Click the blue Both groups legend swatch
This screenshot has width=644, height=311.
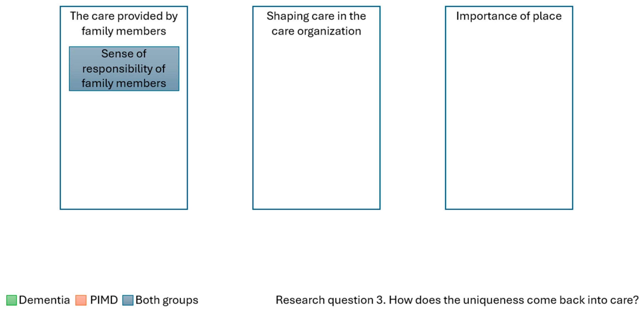tap(128, 300)
